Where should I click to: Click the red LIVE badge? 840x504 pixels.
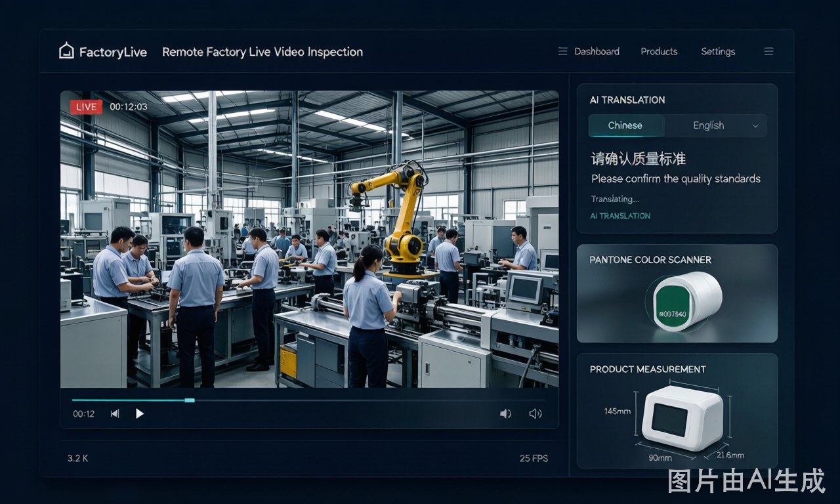(86, 106)
